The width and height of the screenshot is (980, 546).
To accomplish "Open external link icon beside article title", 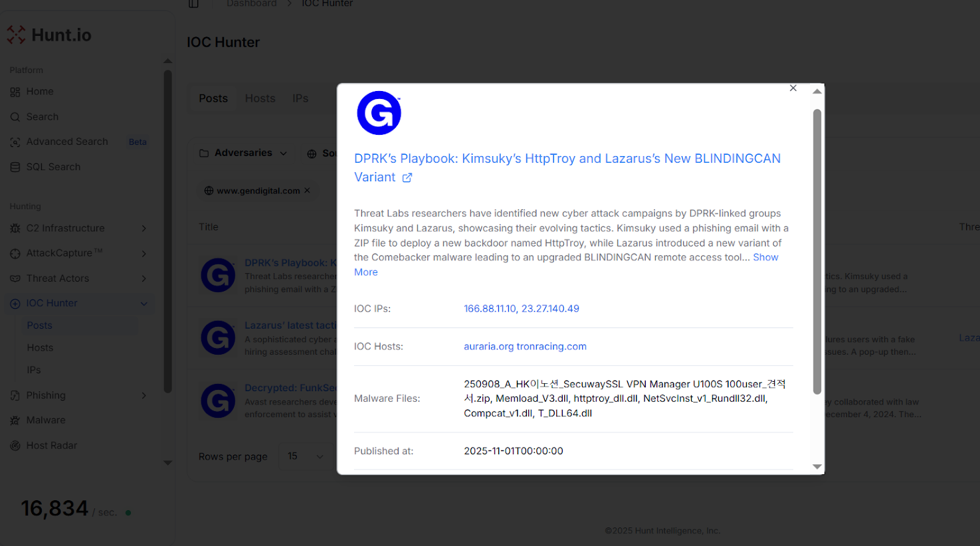I will point(407,177).
